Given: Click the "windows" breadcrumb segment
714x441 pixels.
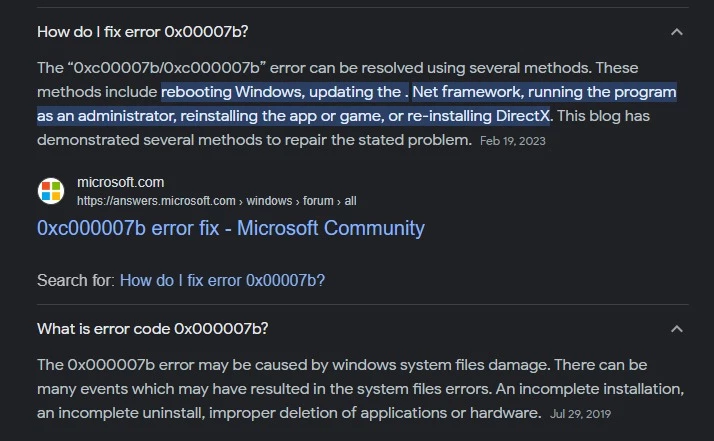Looking at the screenshot, I should point(269,201).
